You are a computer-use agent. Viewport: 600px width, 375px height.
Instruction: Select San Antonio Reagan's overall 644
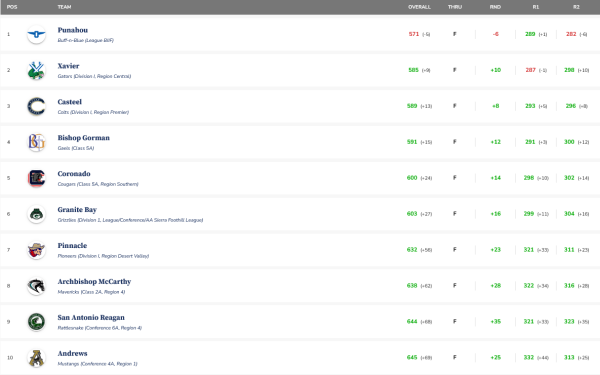tap(412, 322)
